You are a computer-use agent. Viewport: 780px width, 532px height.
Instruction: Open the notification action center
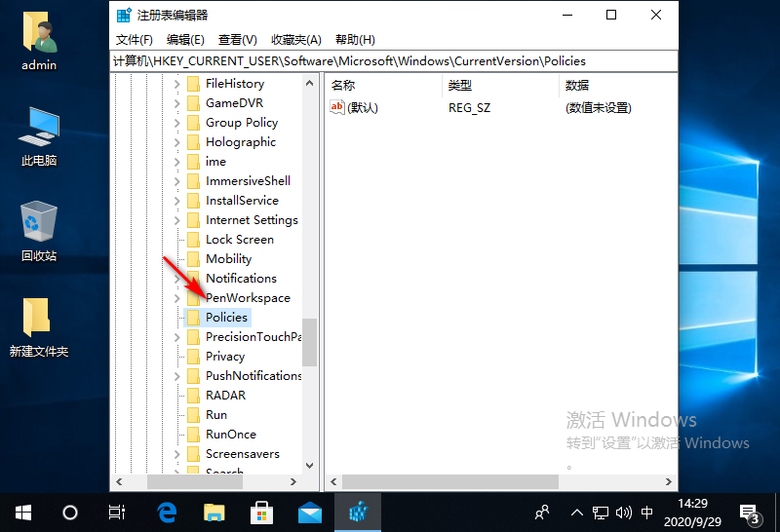click(x=749, y=513)
